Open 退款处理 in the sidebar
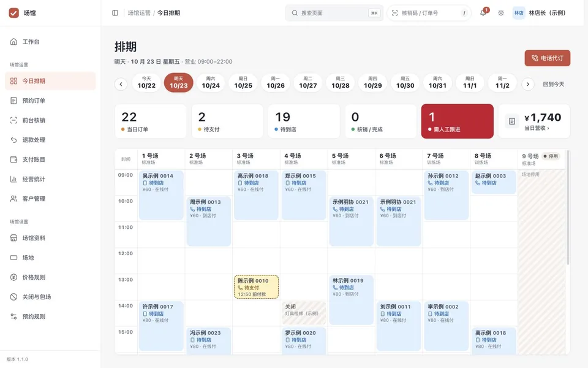 (x=50, y=140)
